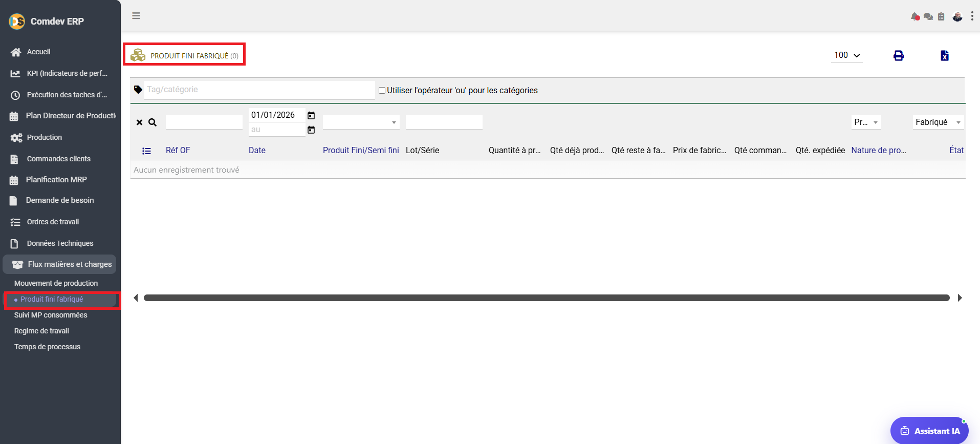This screenshot has width=980, height=444.
Task: Open Commandes clients menu
Action: pos(59,159)
